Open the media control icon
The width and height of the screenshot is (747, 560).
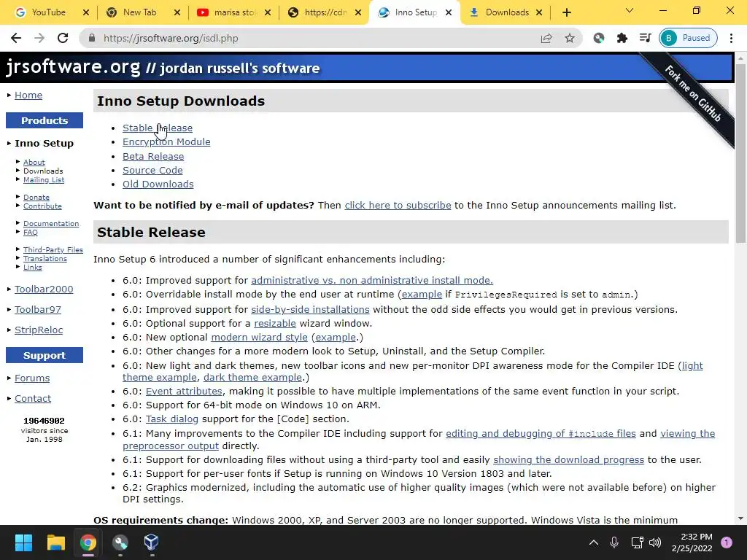pyautogui.click(x=645, y=38)
